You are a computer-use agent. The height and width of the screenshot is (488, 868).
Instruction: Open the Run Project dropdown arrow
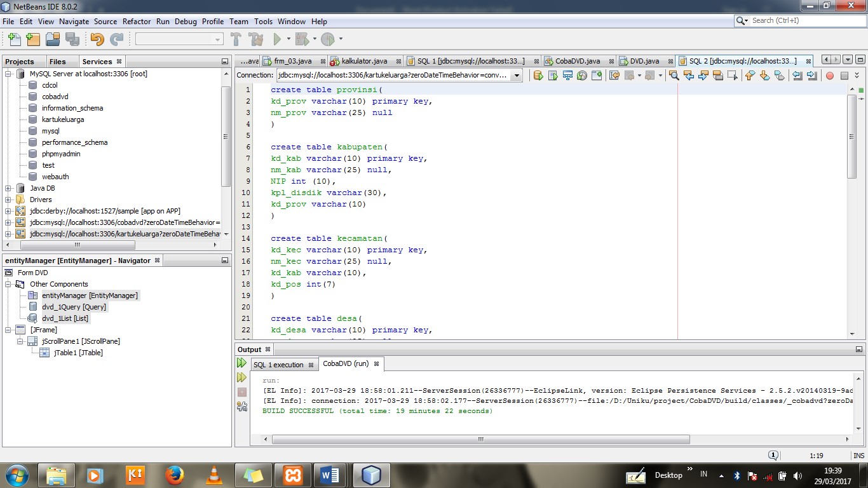click(288, 39)
